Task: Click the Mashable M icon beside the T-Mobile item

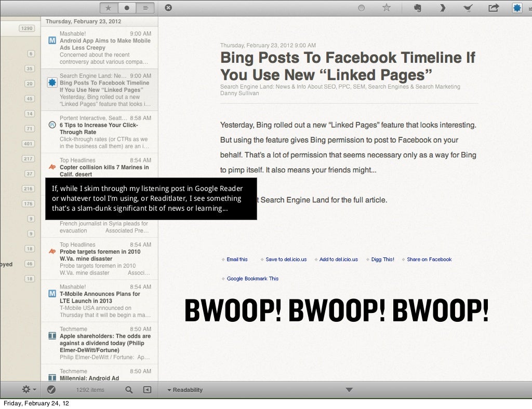Action: click(x=52, y=293)
